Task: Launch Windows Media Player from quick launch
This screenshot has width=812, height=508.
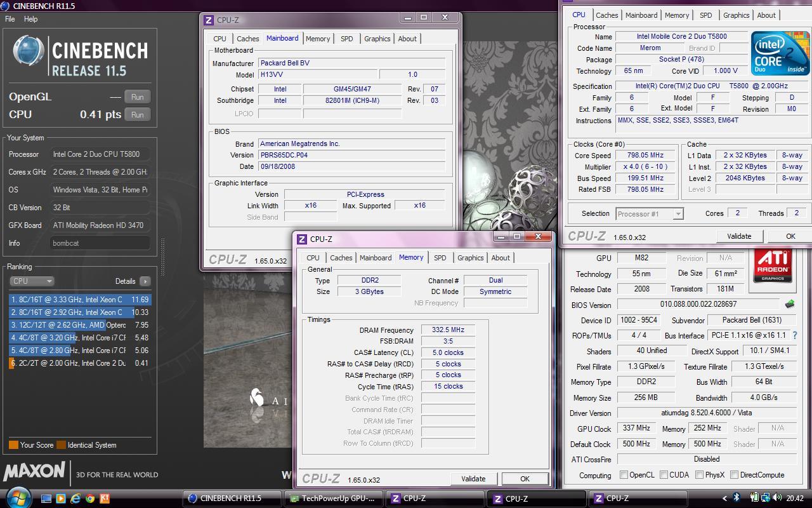Action: [x=61, y=498]
